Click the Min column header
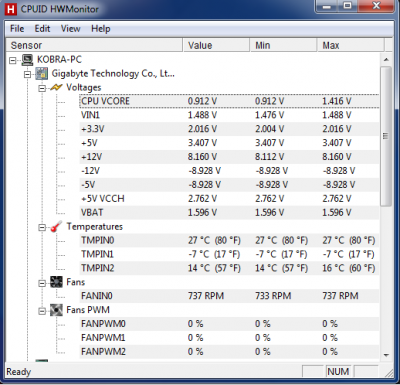The image size is (400, 385). pyautogui.click(x=283, y=45)
